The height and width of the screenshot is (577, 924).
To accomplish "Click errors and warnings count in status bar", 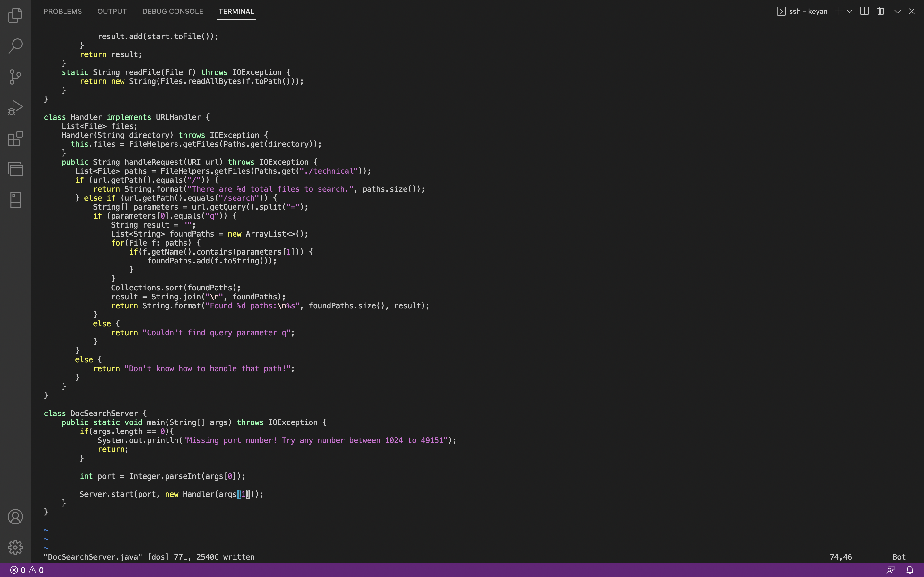I will tap(27, 570).
